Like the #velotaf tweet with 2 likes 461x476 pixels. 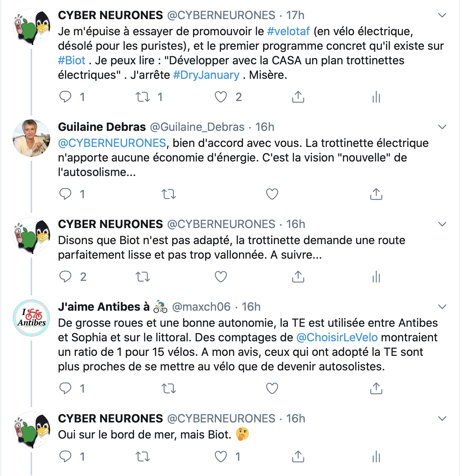(221, 97)
